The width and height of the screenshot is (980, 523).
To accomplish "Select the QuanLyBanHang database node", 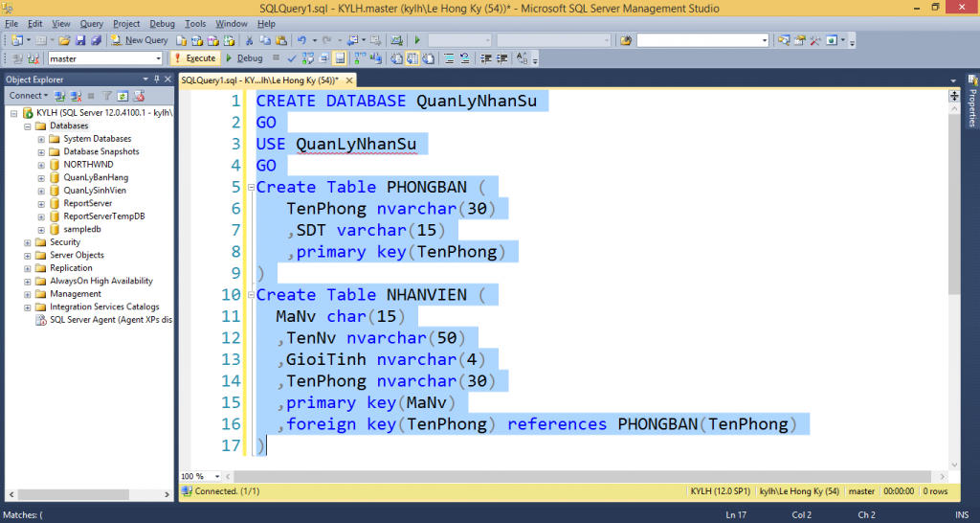I will (95, 177).
